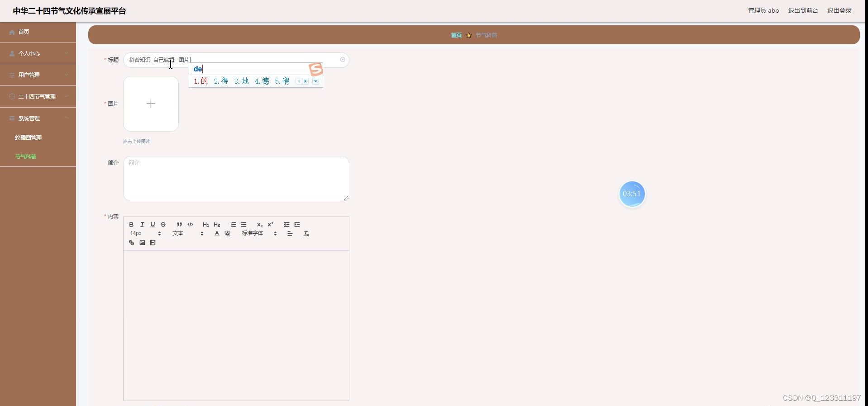Choose IME candidate 2 得

coord(221,81)
